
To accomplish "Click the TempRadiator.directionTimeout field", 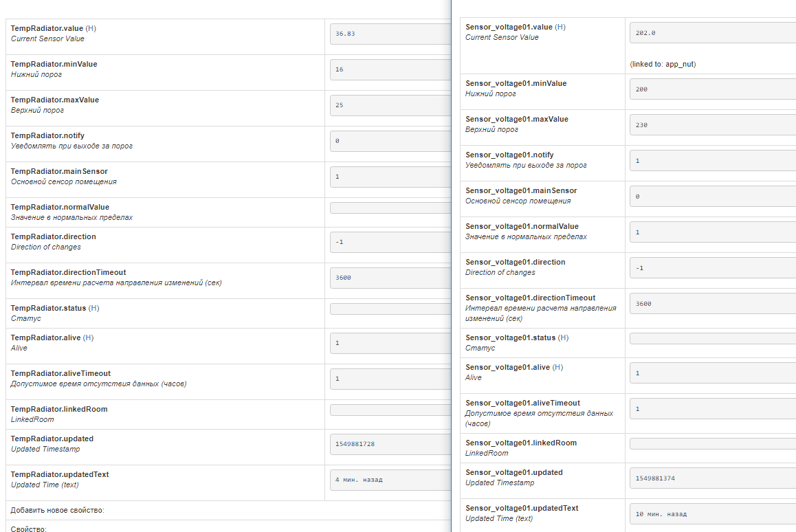I will 390,278.
